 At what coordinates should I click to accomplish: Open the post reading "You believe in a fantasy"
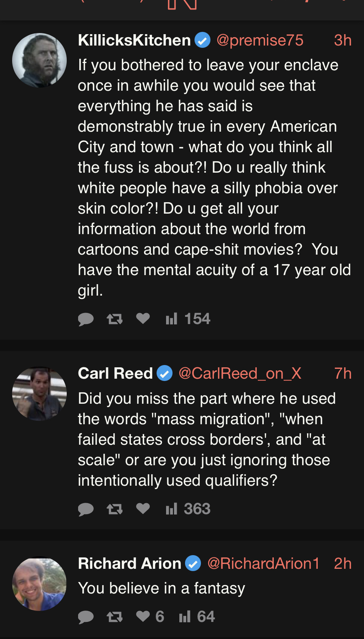point(162,589)
